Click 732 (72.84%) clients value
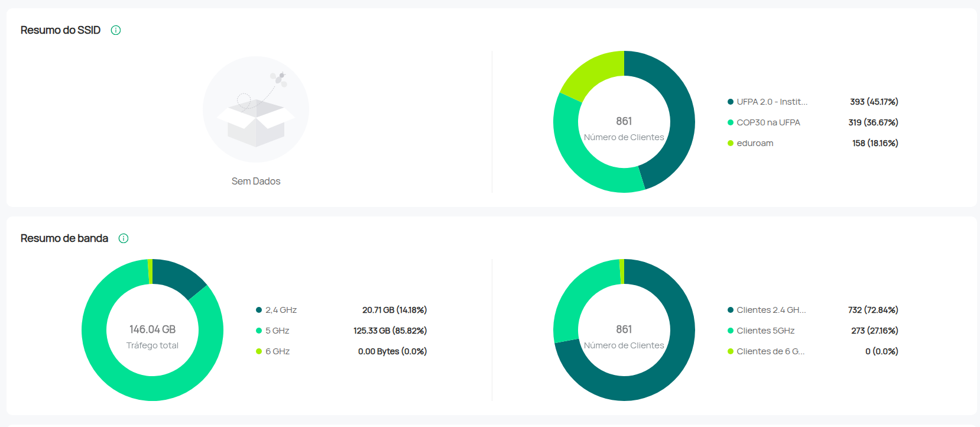The height and width of the screenshot is (427, 980). pyautogui.click(x=873, y=310)
